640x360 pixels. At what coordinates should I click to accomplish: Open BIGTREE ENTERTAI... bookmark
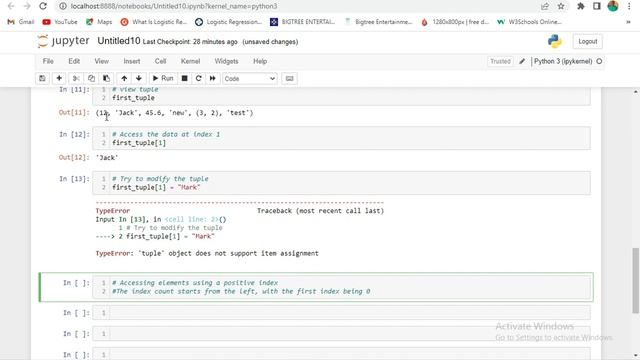click(x=303, y=22)
